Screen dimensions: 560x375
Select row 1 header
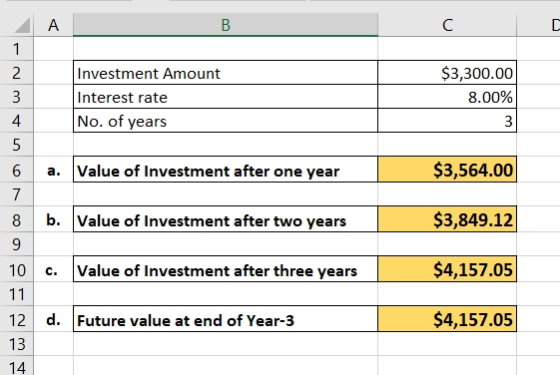pos(16,49)
